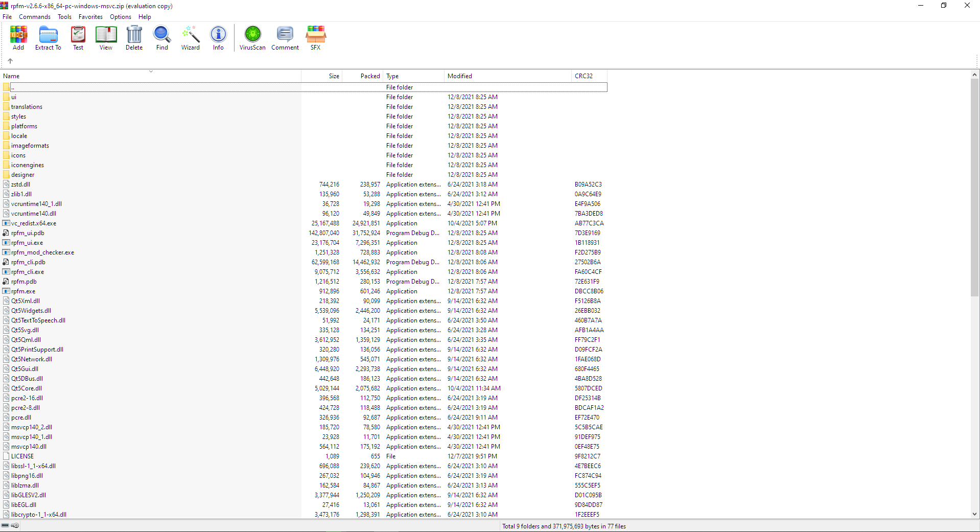Show archive Info
The width and height of the screenshot is (980, 532).
click(x=218, y=38)
